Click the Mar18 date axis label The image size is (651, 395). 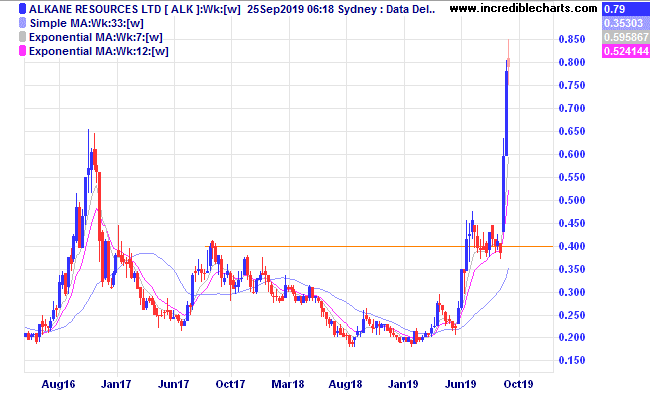288,385
